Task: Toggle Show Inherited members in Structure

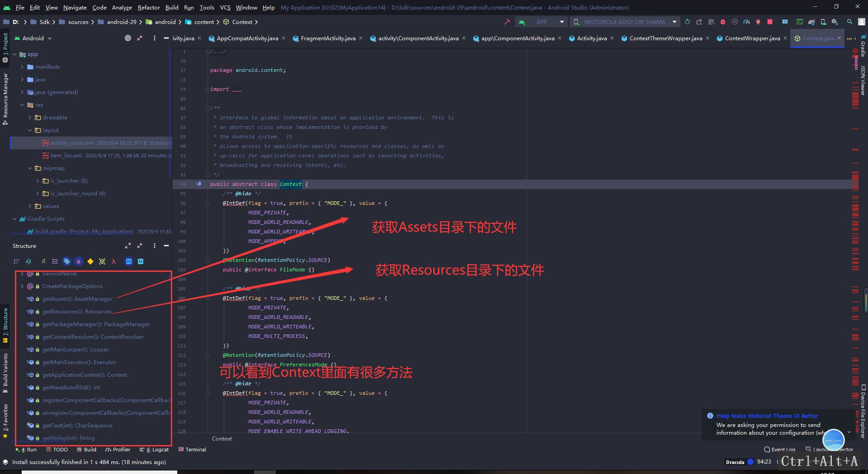Action: pyautogui.click(x=44, y=261)
